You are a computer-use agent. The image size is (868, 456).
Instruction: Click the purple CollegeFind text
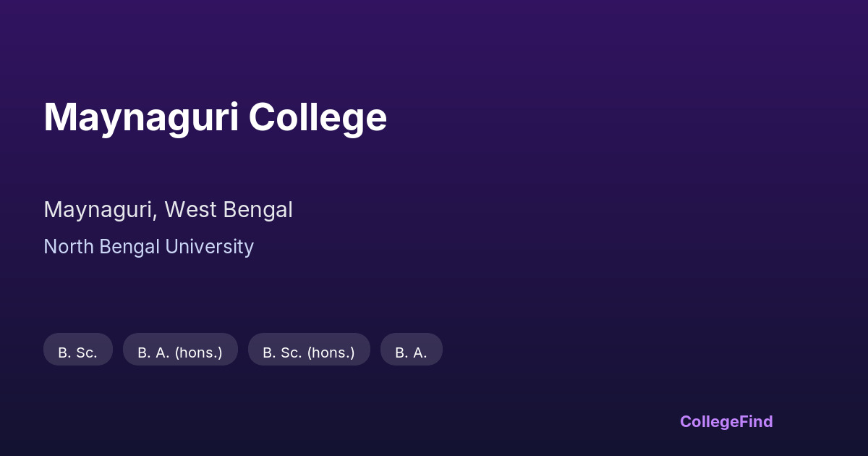pyautogui.click(x=726, y=421)
